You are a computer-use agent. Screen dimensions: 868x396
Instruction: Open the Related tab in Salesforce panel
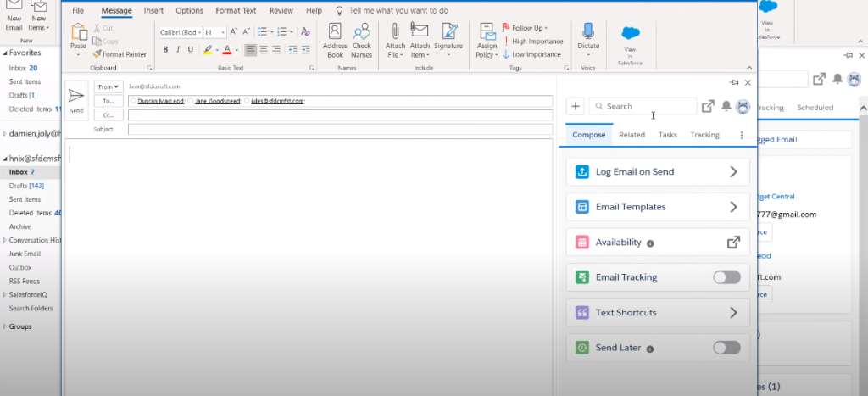pyautogui.click(x=632, y=135)
